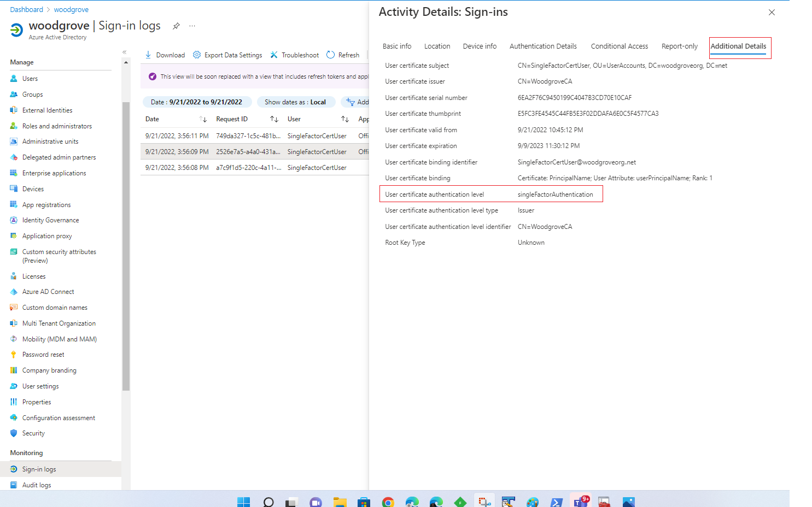The width and height of the screenshot is (812, 507).
Task: Select Sign-in logs under Monitoring
Action: coord(39,469)
